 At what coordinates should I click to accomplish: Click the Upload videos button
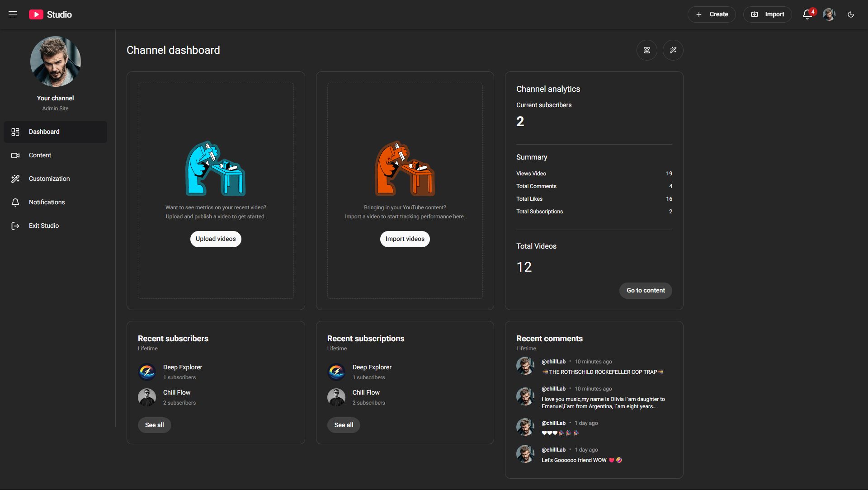216,239
